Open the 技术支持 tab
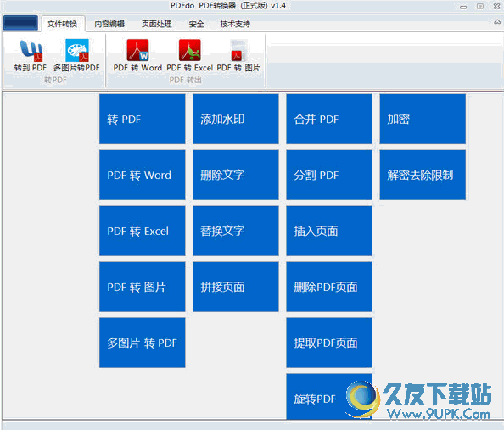 pos(235,24)
